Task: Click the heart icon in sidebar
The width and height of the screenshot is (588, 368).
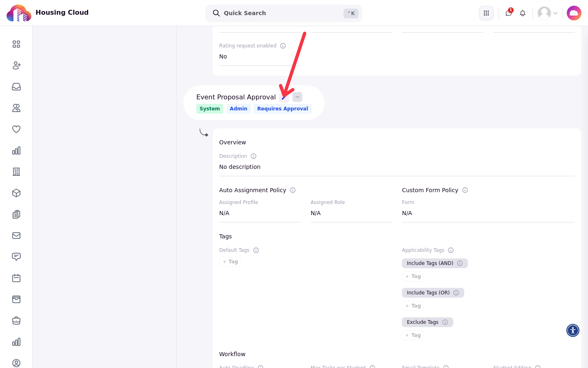Action: [16, 129]
